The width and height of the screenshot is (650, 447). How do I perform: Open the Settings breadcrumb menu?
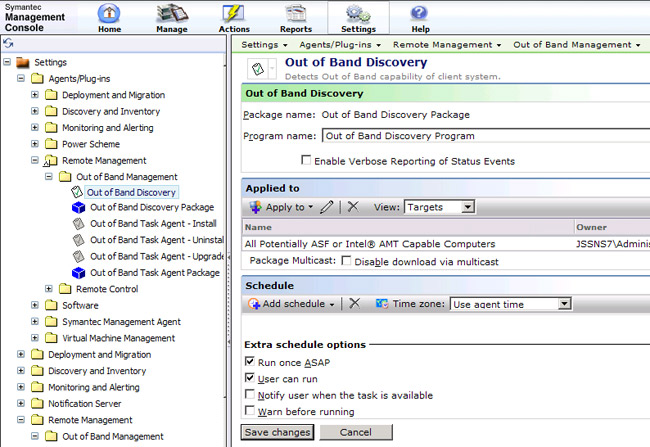[264, 44]
